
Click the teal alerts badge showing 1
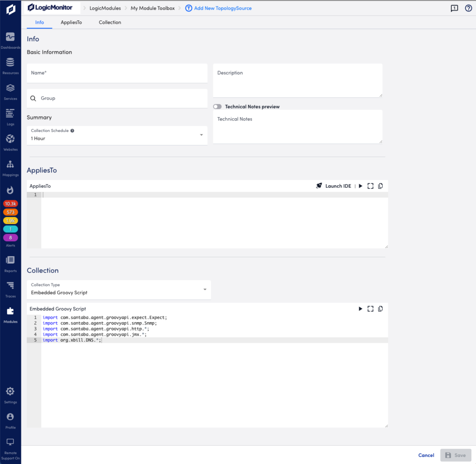(10, 229)
